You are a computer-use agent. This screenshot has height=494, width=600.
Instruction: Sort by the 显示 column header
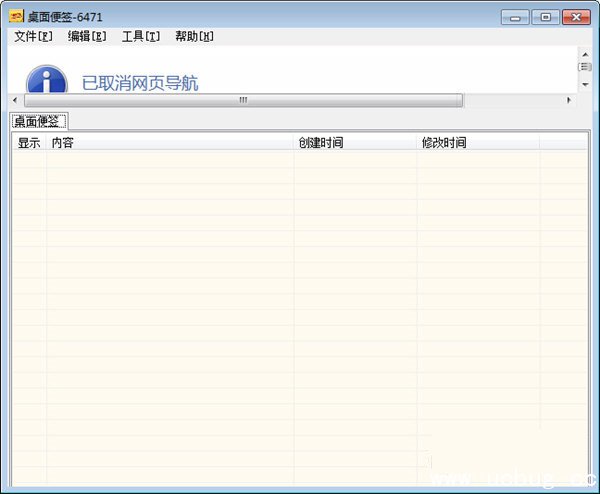click(x=29, y=143)
